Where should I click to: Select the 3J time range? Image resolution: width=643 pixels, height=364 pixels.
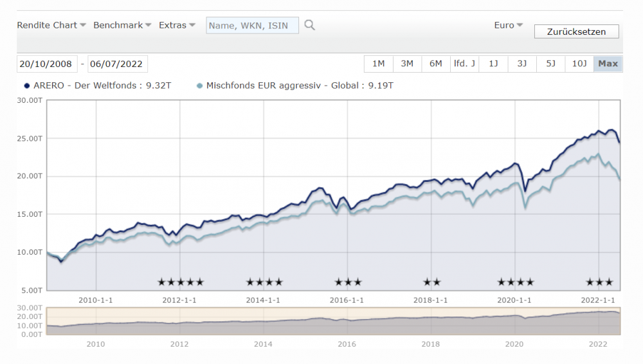pos(522,64)
